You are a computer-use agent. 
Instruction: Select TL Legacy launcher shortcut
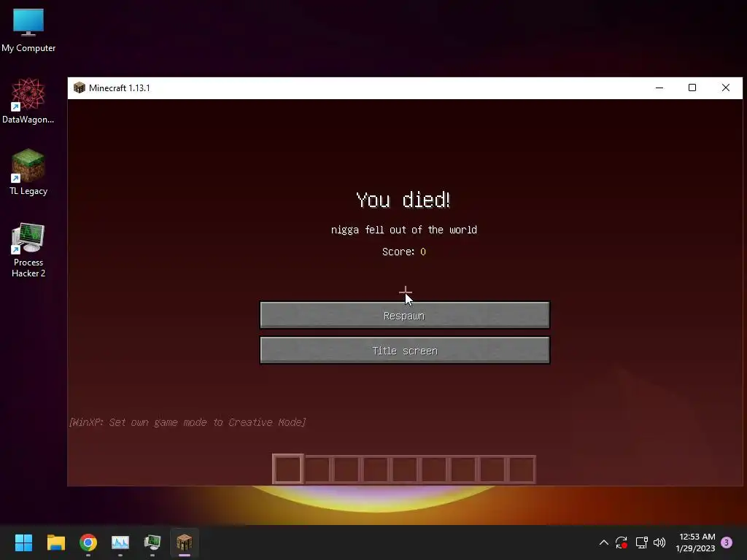(x=28, y=172)
